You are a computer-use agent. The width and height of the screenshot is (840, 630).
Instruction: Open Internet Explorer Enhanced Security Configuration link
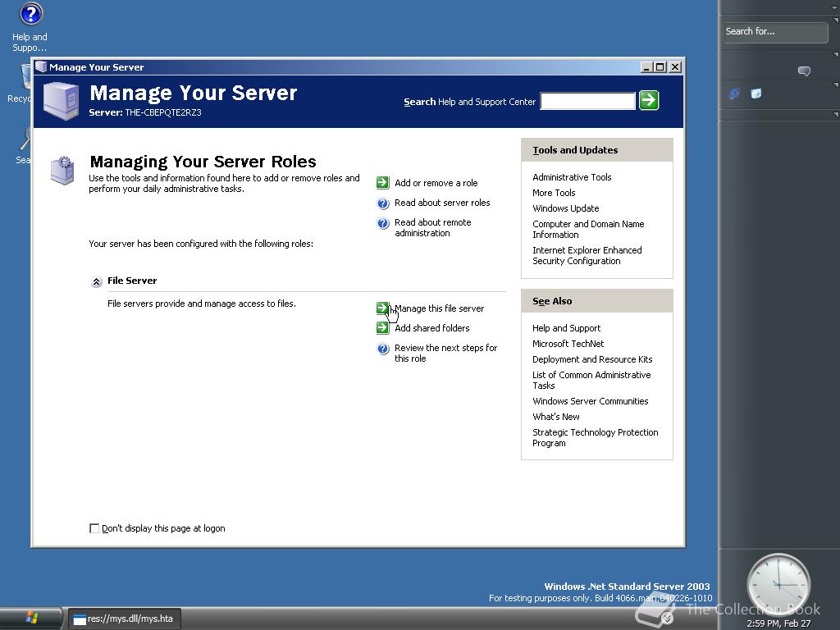587,256
